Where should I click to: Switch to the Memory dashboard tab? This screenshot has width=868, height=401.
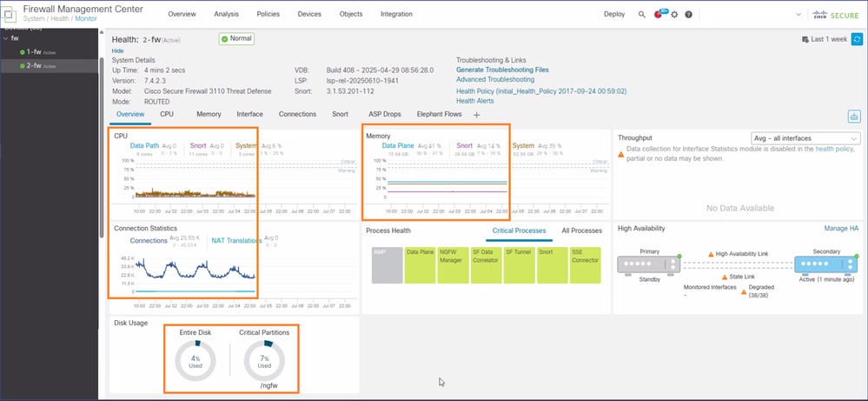[209, 114]
